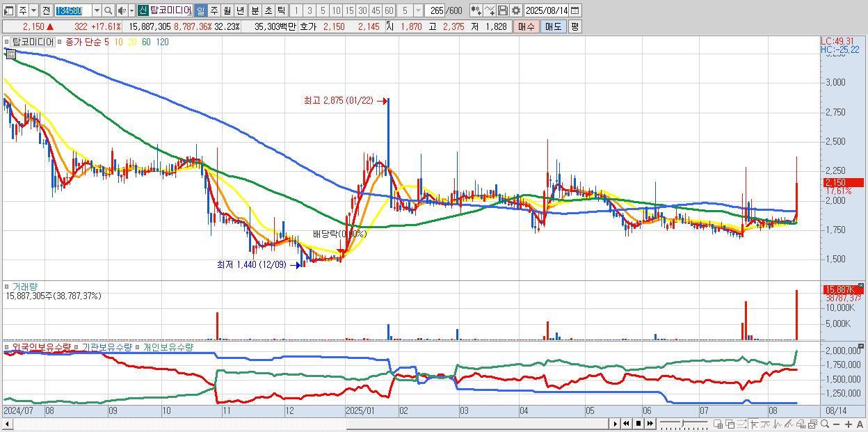Click the 호가 quote label

tap(307, 26)
